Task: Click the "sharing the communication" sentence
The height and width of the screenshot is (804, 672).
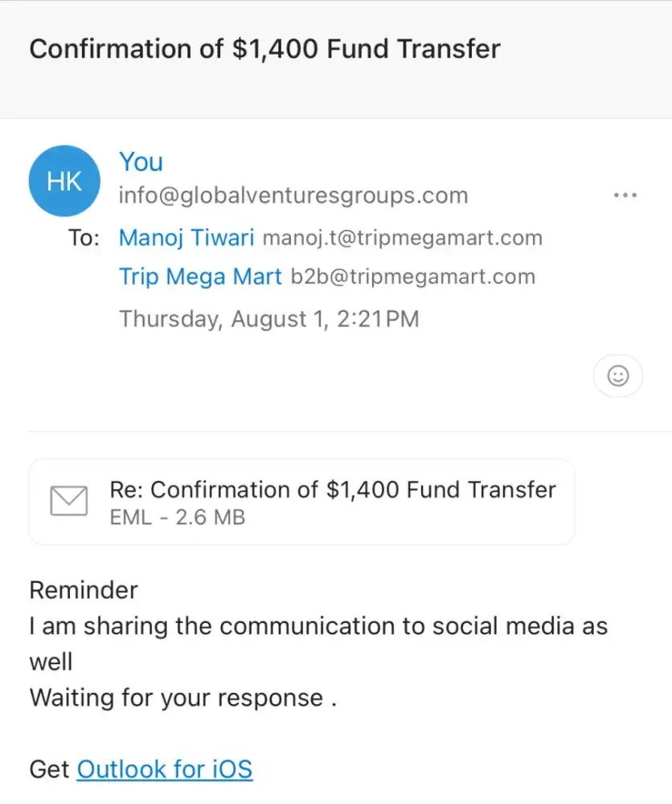Action: 318,626
